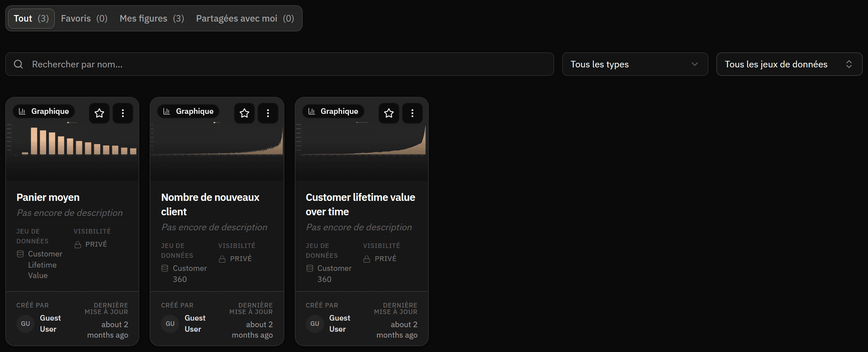Open the Panier moyen bar chart thumbnail
The width and height of the screenshot is (868, 352).
[x=73, y=139]
